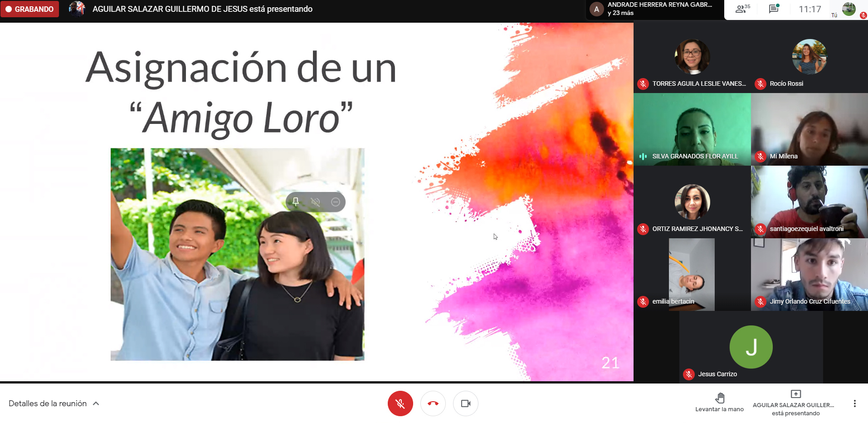868x423 pixels.
Task: Hang up with the red leave call button
Action: pos(433,403)
